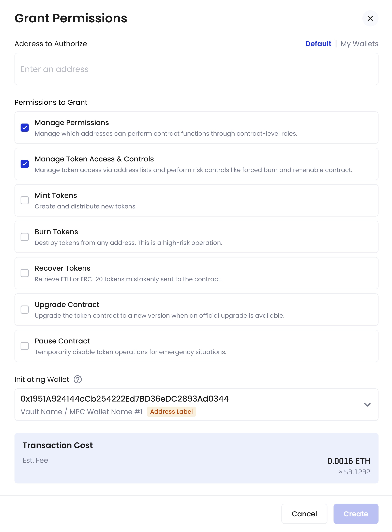Click the Address Label badge
The height and width of the screenshot is (532, 392).
(x=171, y=412)
